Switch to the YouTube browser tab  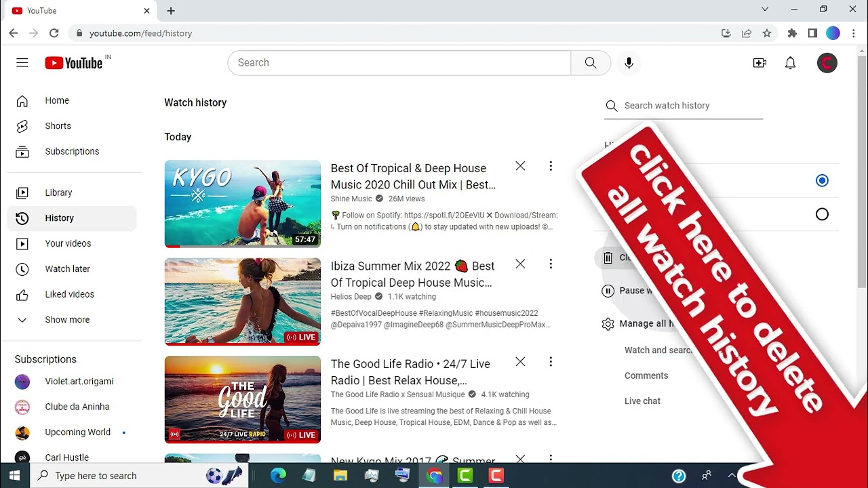tap(80, 11)
